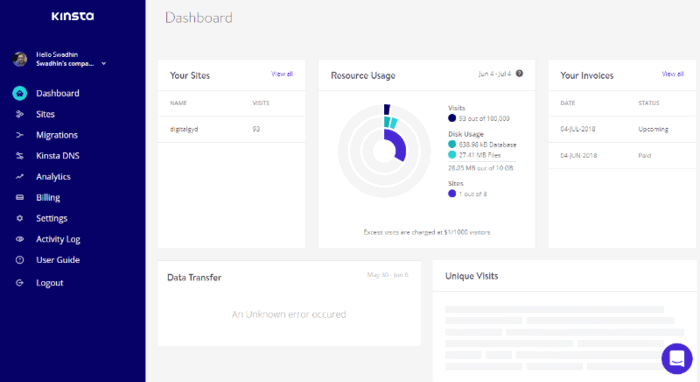Viewport: 700px width, 382px height.
Task: Open the Billing menu item
Action: [48, 198]
